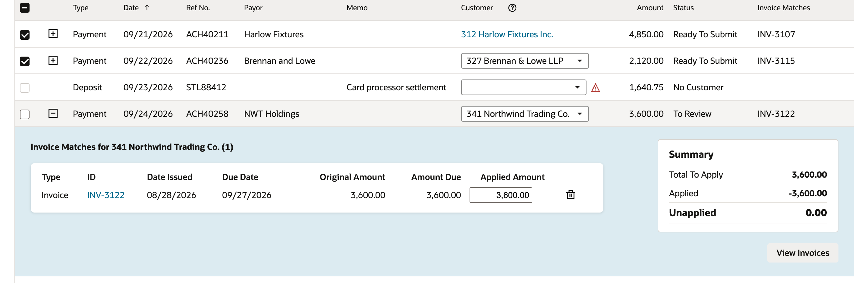The width and height of the screenshot is (868, 283).
Task: Click the Status column header
Action: click(683, 8)
